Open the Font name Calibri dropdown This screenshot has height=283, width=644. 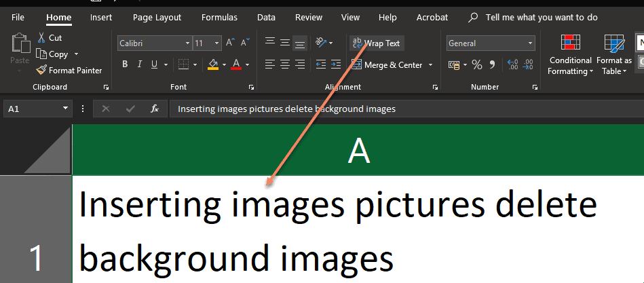(x=188, y=43)
